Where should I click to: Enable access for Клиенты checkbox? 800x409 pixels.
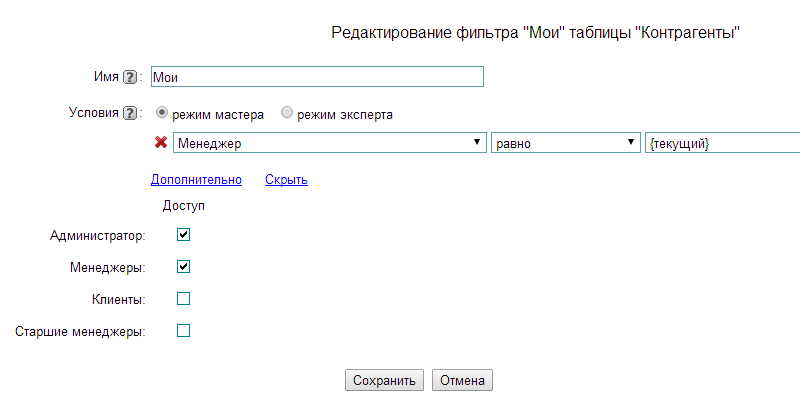coord(183,298)
